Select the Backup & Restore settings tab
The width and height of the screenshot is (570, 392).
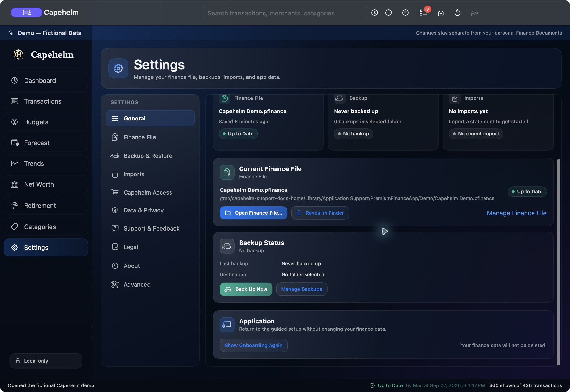click(x=150, y=156)
